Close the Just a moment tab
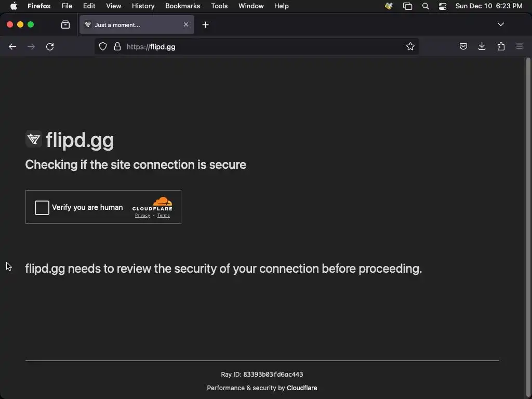 click(x=186, y=24)
